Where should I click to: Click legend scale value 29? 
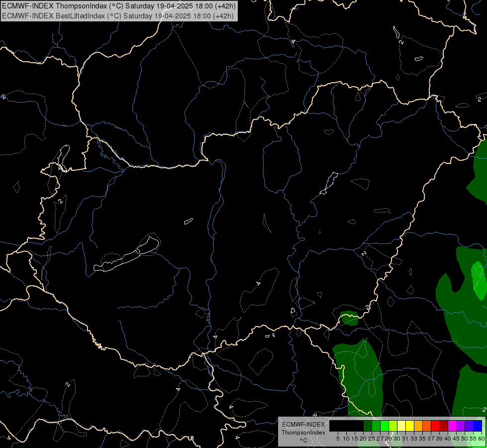388,439
